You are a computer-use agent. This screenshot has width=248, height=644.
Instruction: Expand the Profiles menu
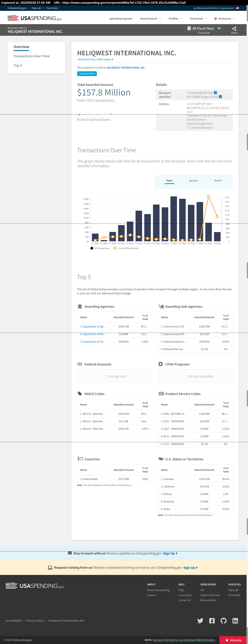tap(176, 18)
